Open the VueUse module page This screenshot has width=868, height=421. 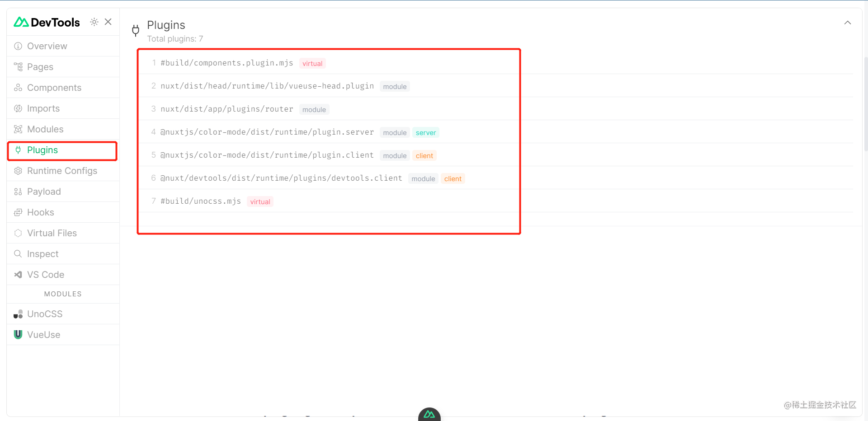[43, 334]
